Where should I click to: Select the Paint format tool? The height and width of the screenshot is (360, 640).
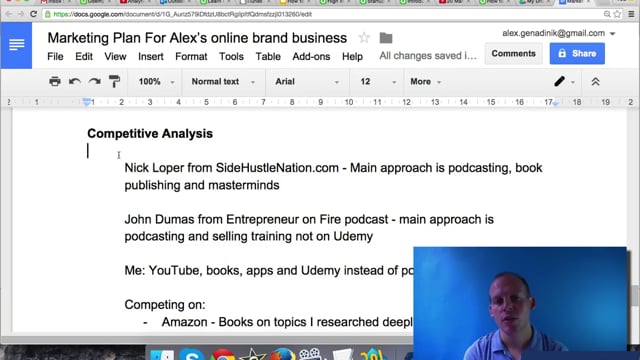pos(114,81)
